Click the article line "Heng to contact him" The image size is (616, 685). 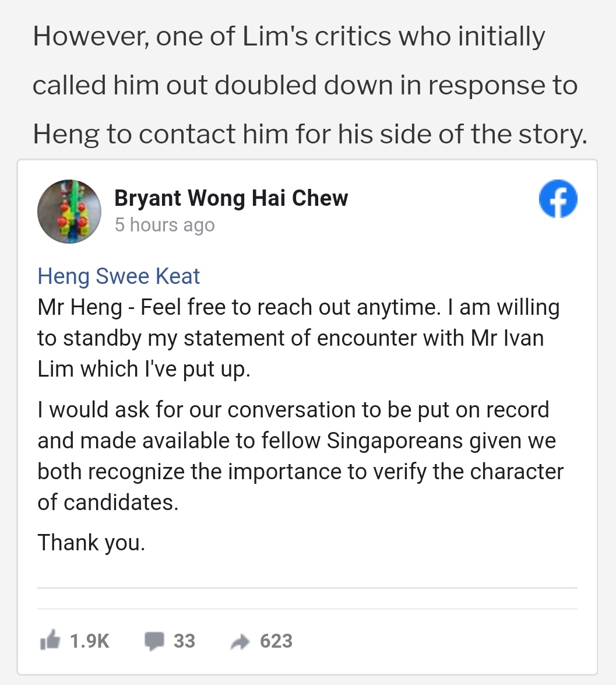pos(309,134)
